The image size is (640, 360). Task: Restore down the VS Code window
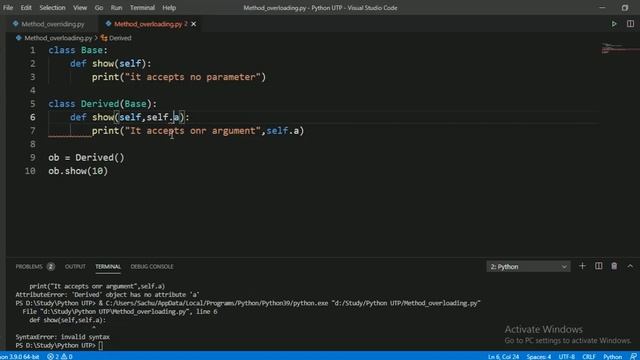click(624, 8)
